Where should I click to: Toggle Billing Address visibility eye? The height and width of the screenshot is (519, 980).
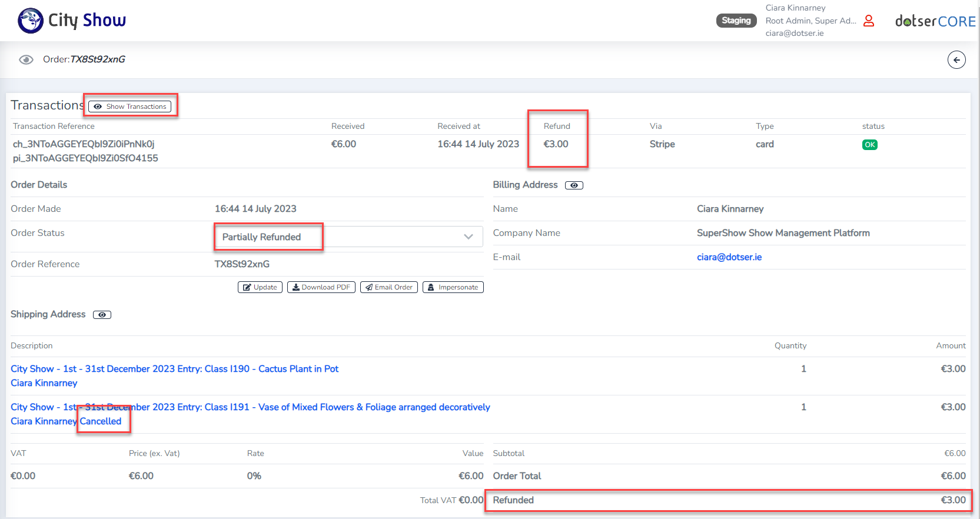click(x=574, y=185)
